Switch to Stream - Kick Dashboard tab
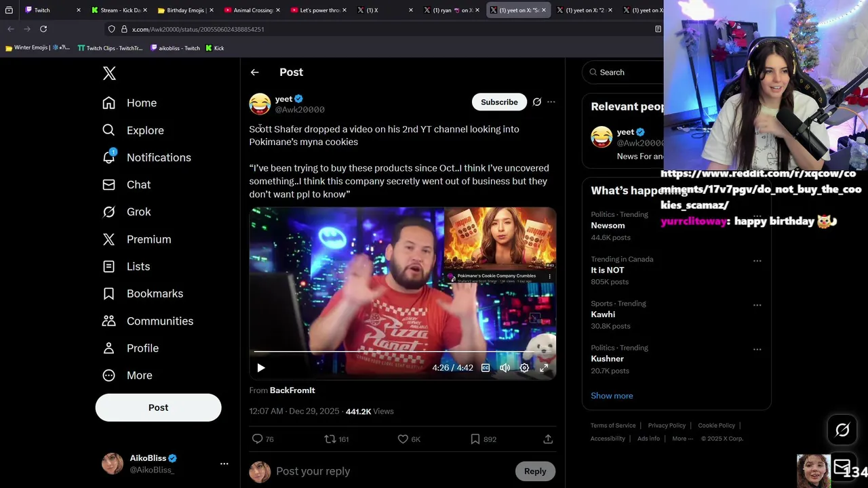868x488 pixels. [x=120, y=10]
